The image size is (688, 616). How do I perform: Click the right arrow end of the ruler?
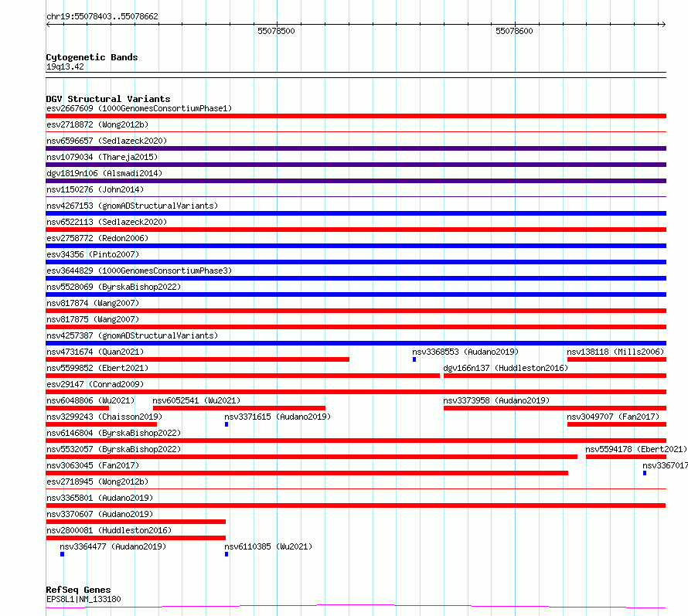click(x=663, y=25)
